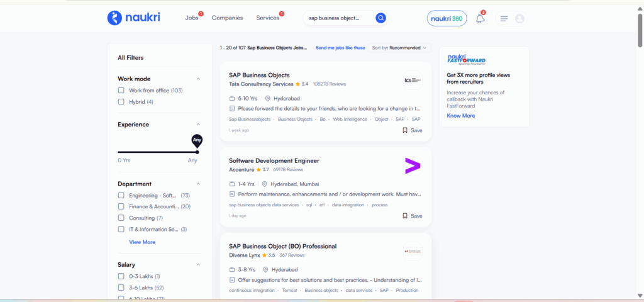644x302 pixels.
Task: Click the Tomcat skill tag
Action: point(289,290)
